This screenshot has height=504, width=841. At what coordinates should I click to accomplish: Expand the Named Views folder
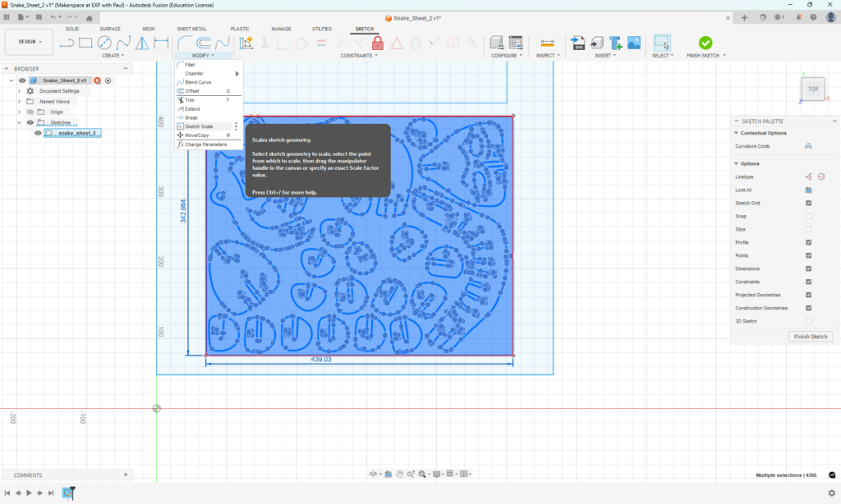18,101
